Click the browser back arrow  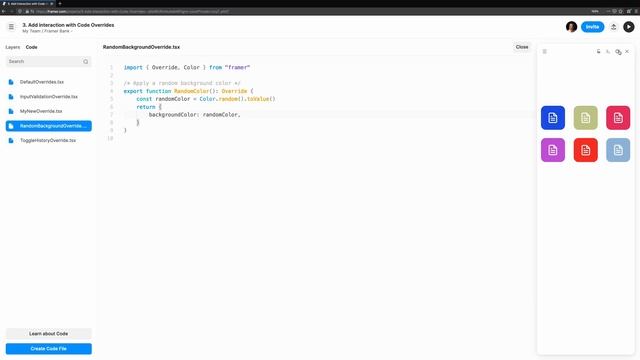point(3,11)
